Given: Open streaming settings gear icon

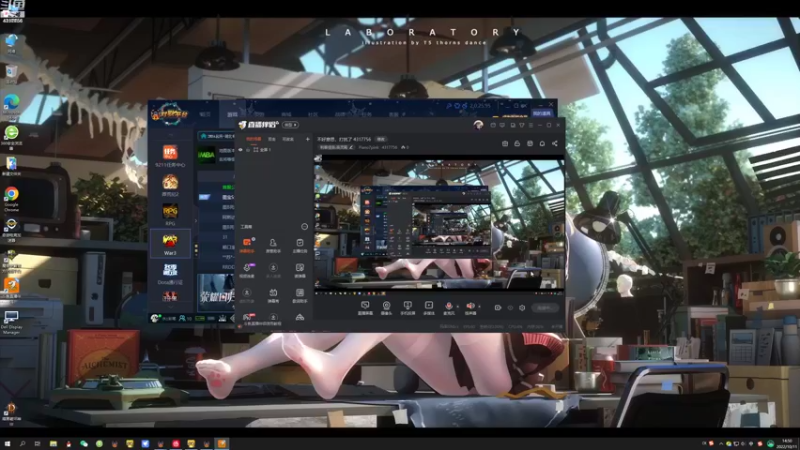Looking at the screenshot, I should click(522, 308).
